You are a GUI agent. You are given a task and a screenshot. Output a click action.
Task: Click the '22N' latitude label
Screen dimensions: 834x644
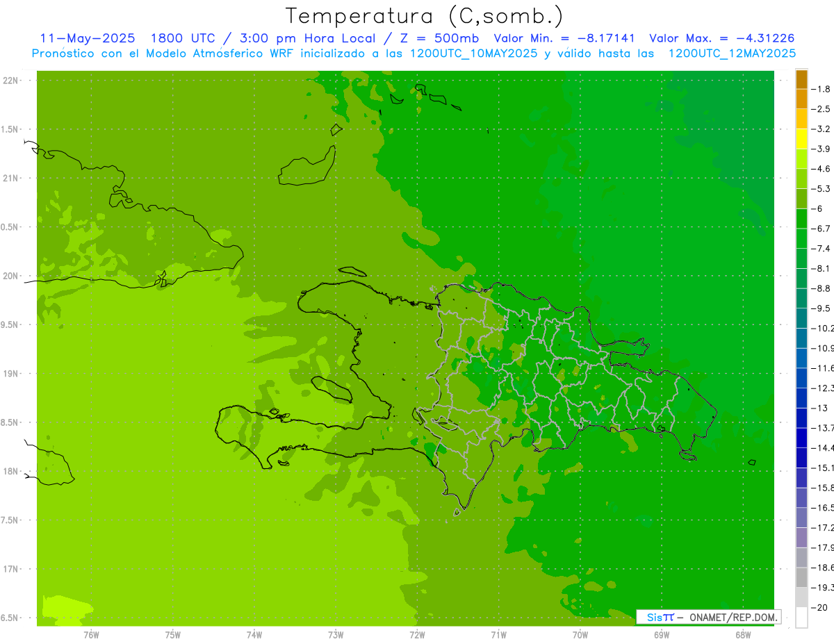click(x=10, y=80)
